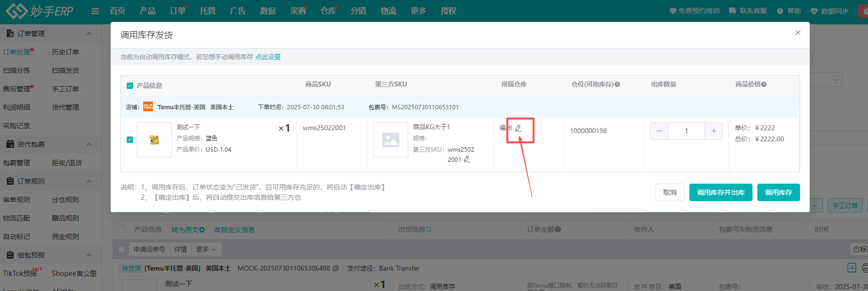Open 授权 in top navigation

[x=449, y=11]
